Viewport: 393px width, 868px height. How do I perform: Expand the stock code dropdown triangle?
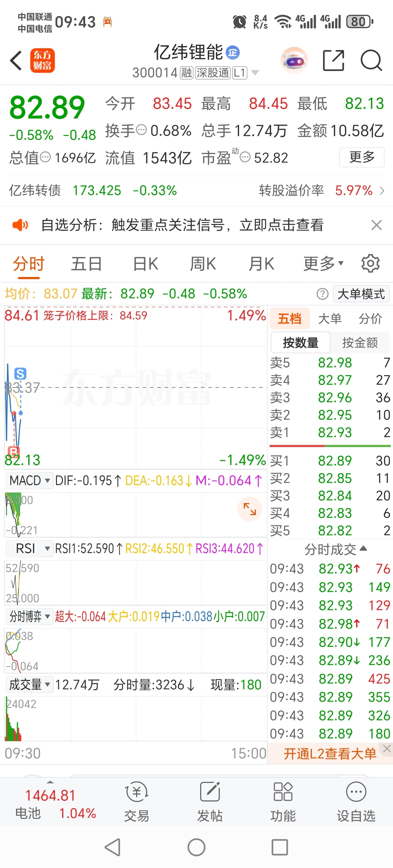coord(255,73)
